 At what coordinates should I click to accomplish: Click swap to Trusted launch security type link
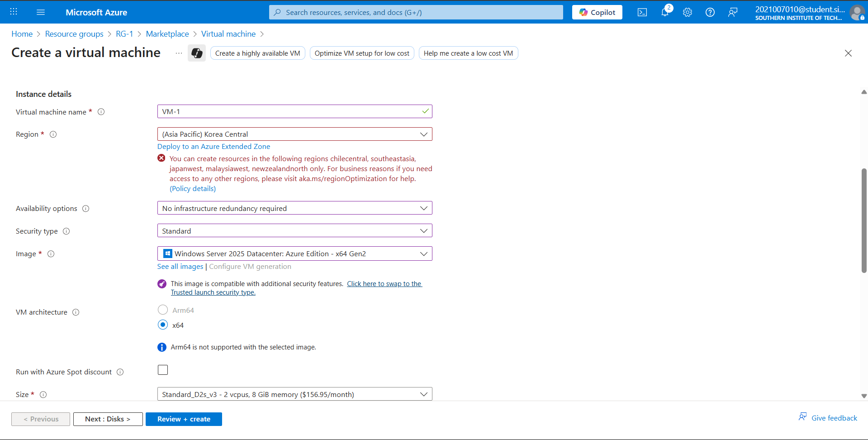pos(384,284)
